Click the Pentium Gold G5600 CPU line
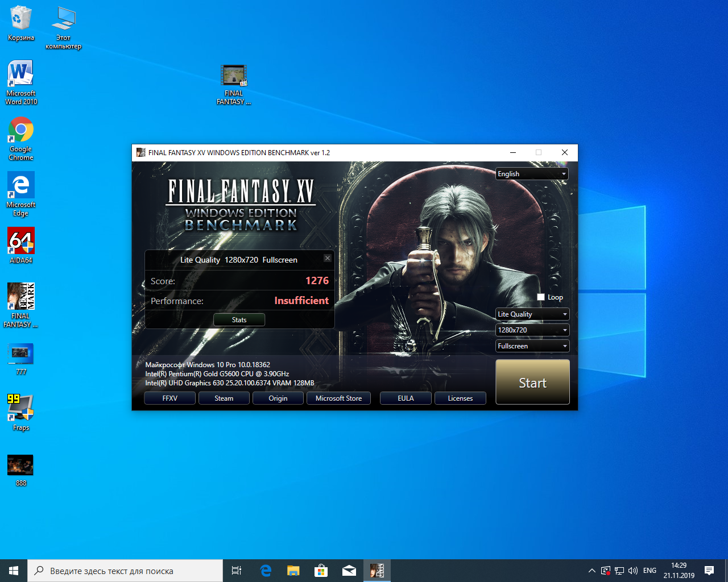 point(217,374)
